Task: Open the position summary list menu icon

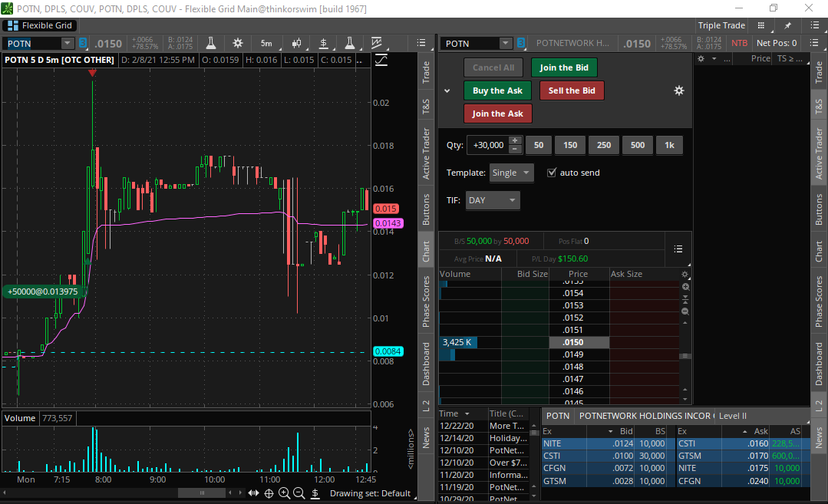Action: click(678, 249)
